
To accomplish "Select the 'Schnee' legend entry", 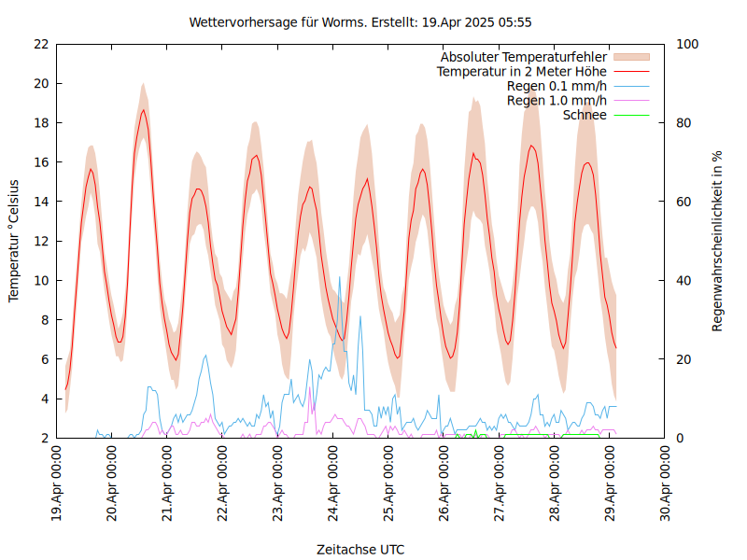I will click(x=585, y=115).
